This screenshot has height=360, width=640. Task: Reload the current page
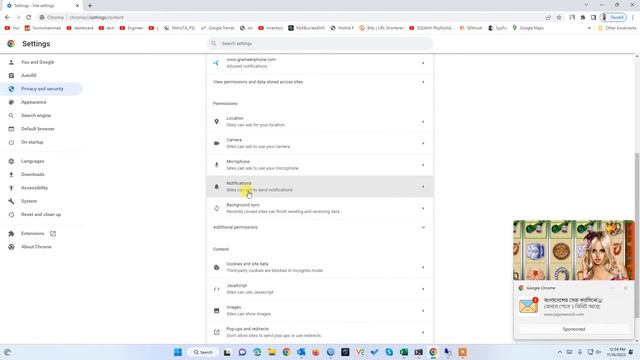(29, 17)
